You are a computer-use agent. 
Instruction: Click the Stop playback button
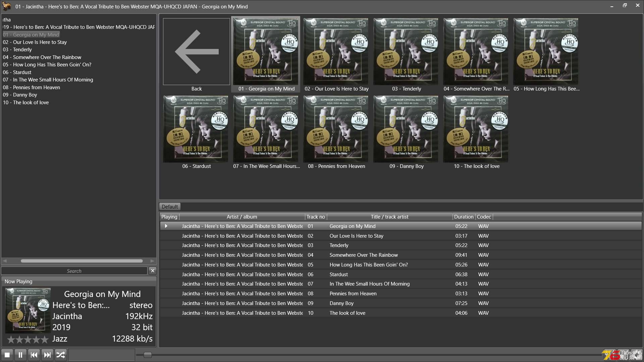tap(7, 355)
